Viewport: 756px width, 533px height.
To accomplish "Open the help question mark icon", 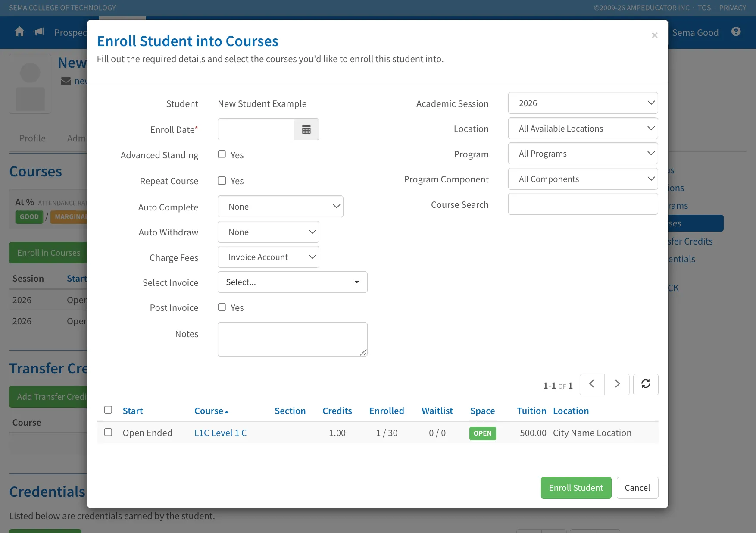I will 736,32.
